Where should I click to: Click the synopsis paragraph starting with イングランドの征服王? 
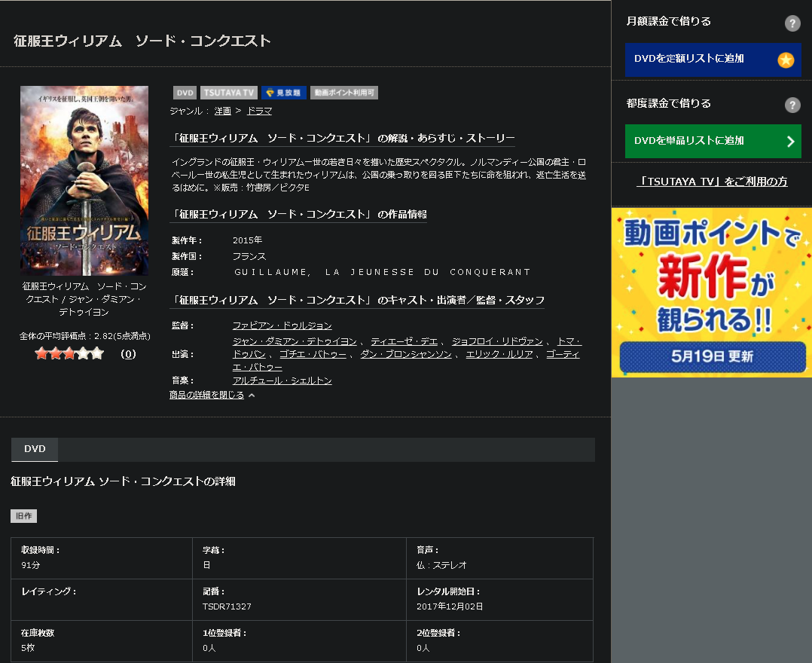[x=379, y=175]
